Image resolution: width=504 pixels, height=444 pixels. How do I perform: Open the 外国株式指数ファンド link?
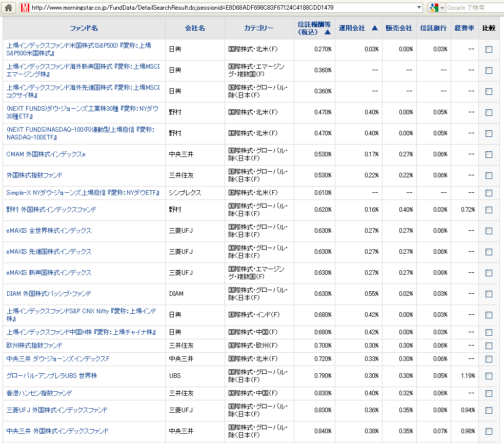pyautogui.click(x=34, y=175)
